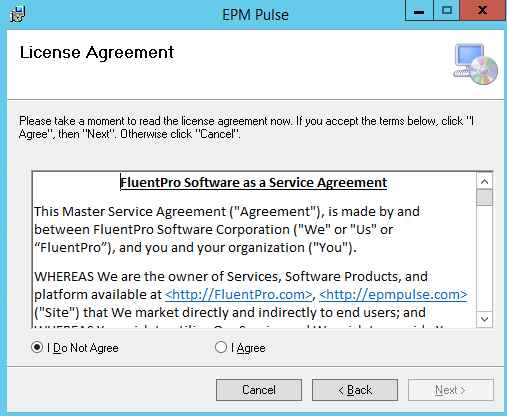Select the "I Do Not Agree" radio button

(x=37, y=347)
